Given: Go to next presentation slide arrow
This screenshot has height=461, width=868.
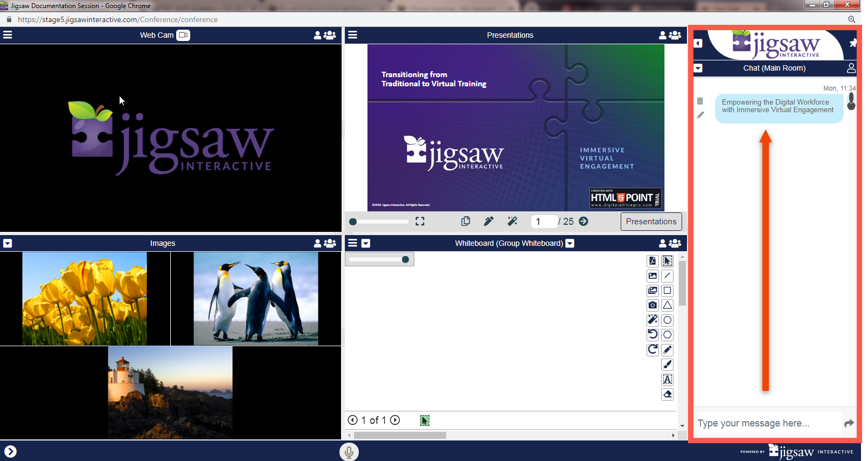Looking at the screenshot, I should [x=584, y=221].
